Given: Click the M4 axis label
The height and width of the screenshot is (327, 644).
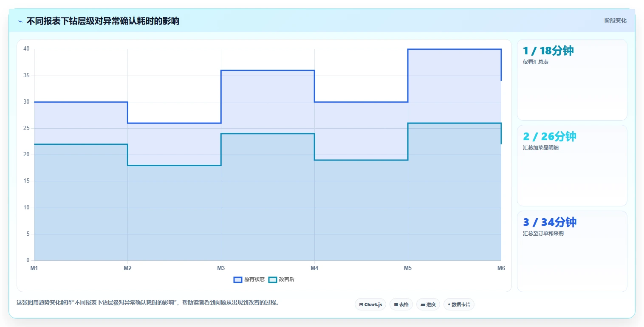Looking at the screenshot, I should point(314,268).
